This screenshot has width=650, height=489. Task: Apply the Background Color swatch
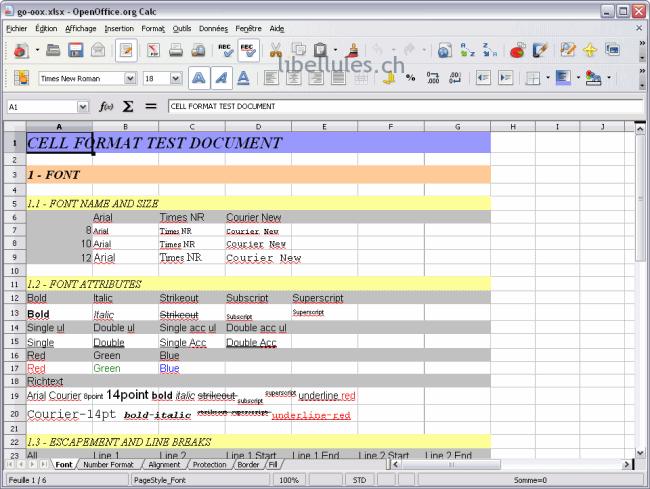[x=563, y=78]
